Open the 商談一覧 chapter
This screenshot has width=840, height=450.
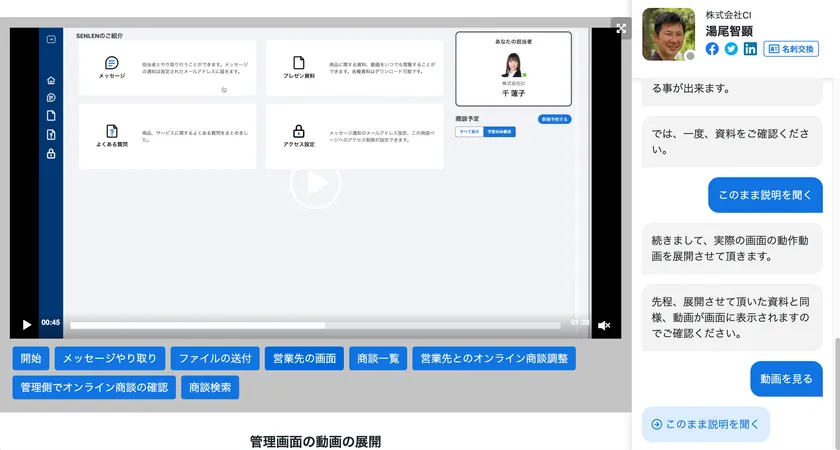[377, 358]
